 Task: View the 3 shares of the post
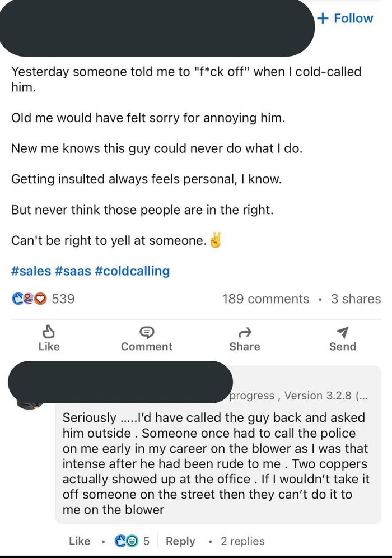[356, 299]
